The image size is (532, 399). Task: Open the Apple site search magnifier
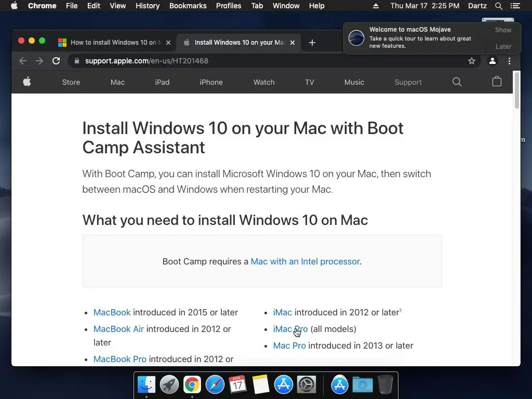tap(457, 82)
